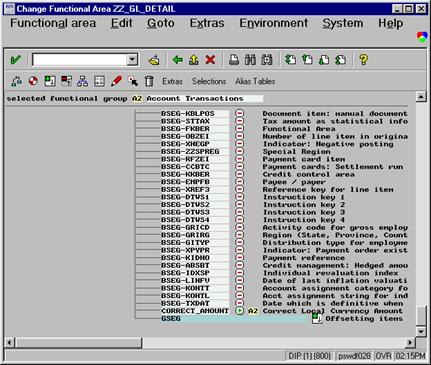Click the horizontal scrollbar right arrow

pyautogui.click(x=410, y=343)
